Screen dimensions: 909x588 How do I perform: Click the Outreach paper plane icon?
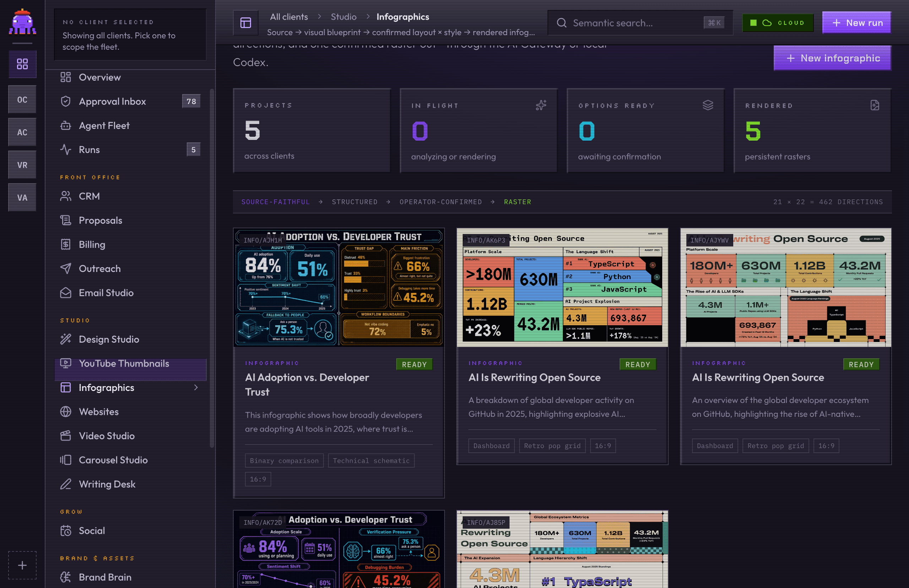click(x=66, y=268)
